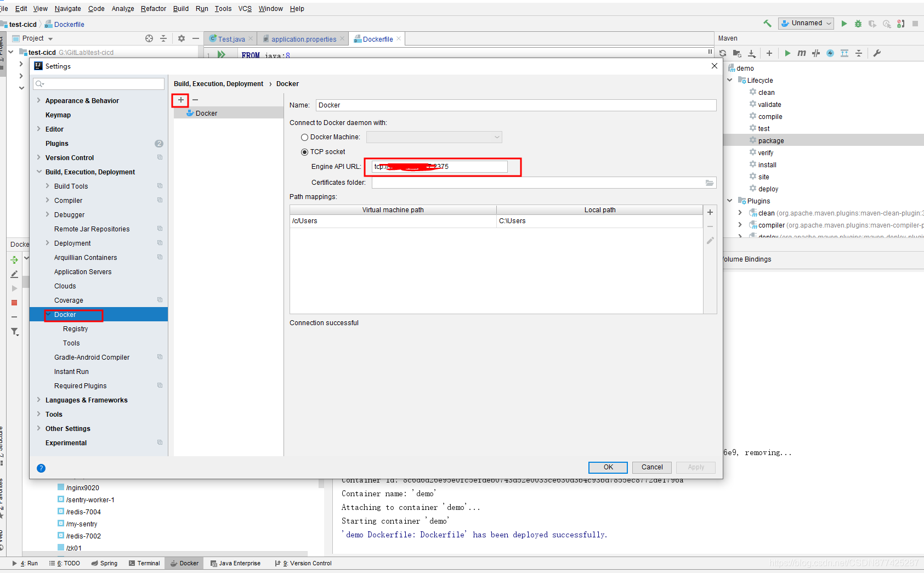Image resolution: width=924 pixels, height=573 pixels.
Task: Click the Debug bug icon in main toolbar
Action: click(858, 24)
